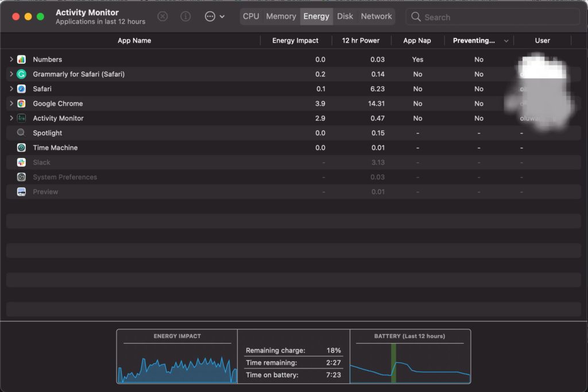Select the Activity Monitor row name
The image size is (588, 392).
pyautogui.click(x=58, y=118)
